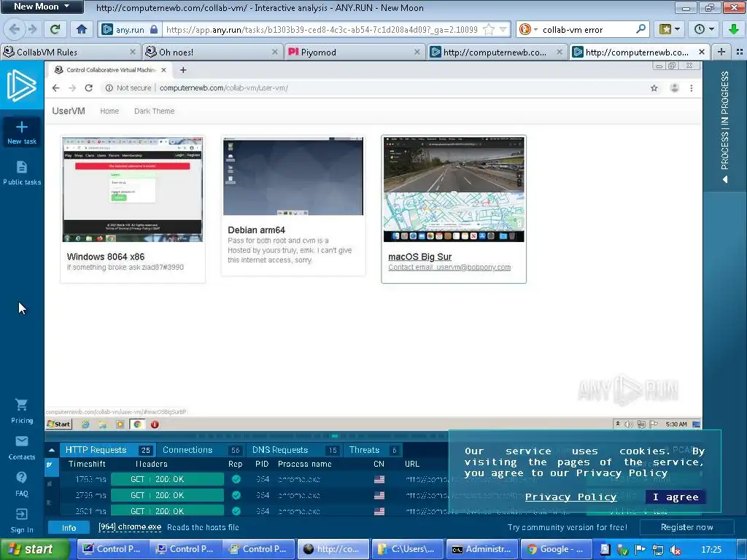Screen dimensions: 747x560
Task: Click the inner Chrome back arrow
Action: [x=55, y=88]
